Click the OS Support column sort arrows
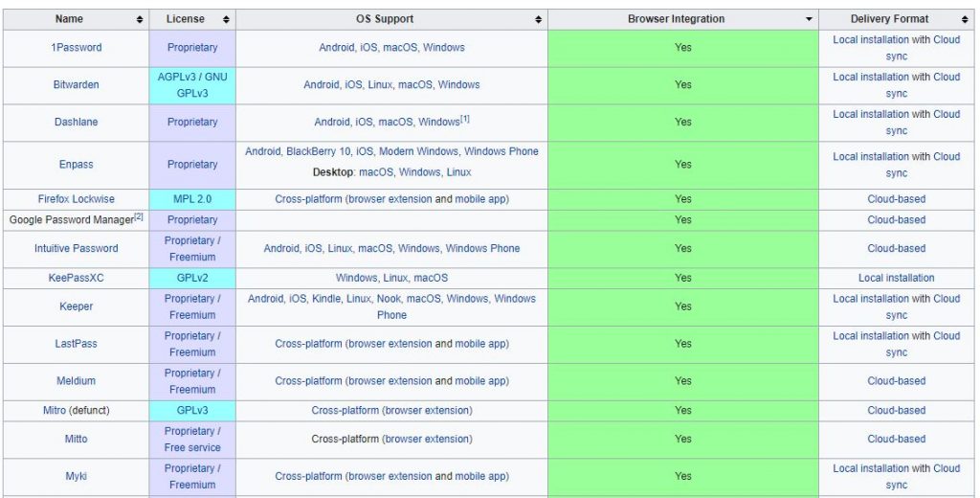 click(x=538, y=19)
